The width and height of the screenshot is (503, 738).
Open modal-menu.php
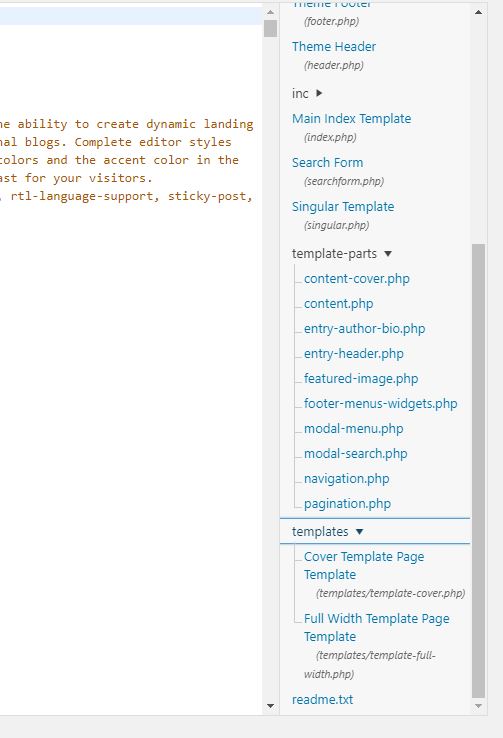click(353, 428)
